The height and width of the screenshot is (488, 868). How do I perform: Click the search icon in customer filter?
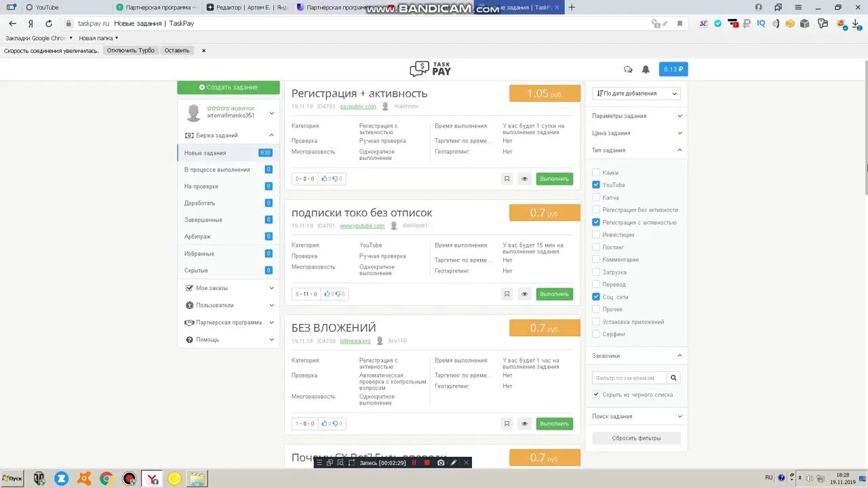(x=673, y=378)
